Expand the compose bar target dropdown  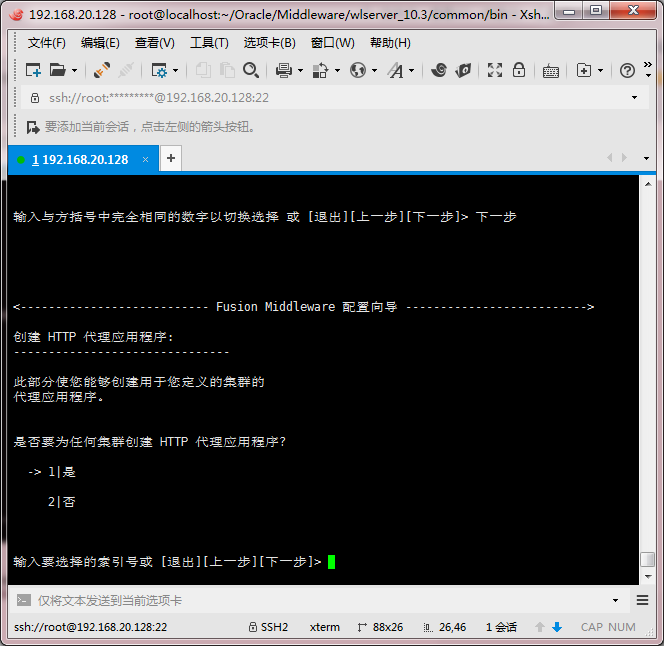[x=615, y=601]
